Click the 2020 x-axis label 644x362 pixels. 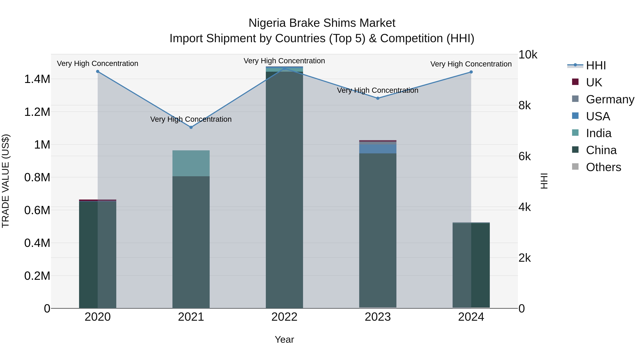pyautogui.click(x=98, y=317)
